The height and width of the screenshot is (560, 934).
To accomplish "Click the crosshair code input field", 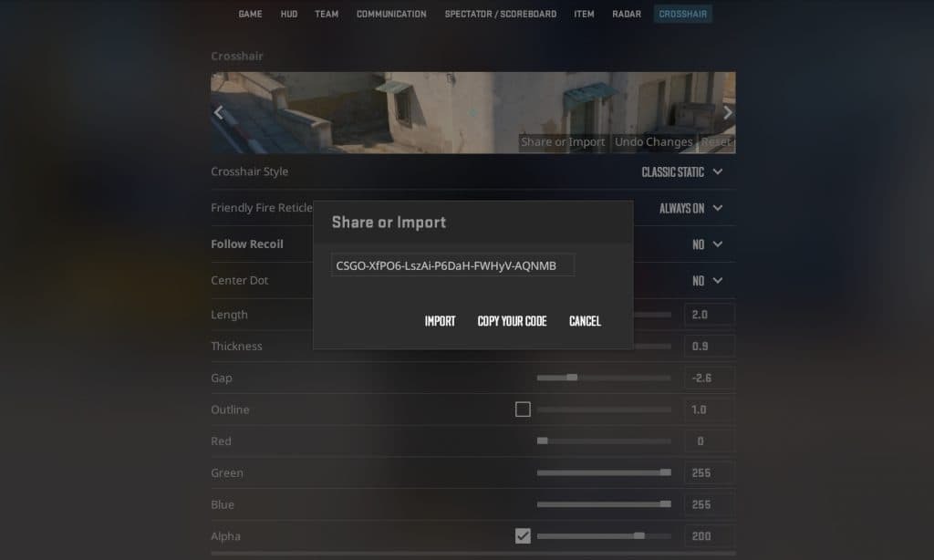I will click(x=452, y=265).
